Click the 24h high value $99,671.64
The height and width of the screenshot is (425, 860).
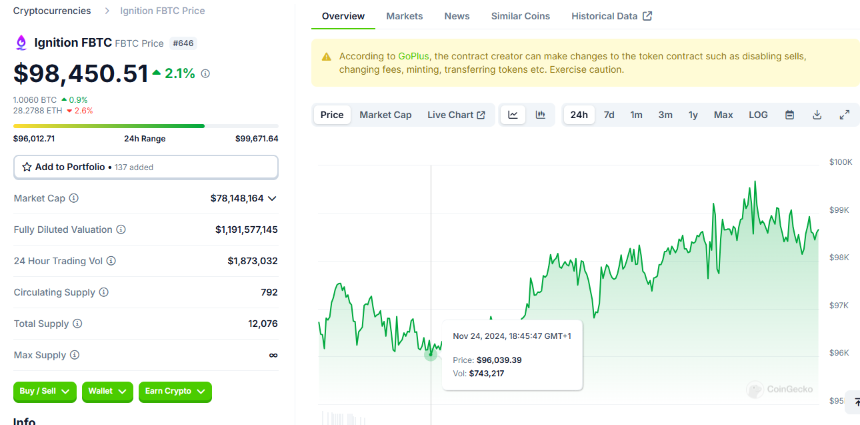257,139
